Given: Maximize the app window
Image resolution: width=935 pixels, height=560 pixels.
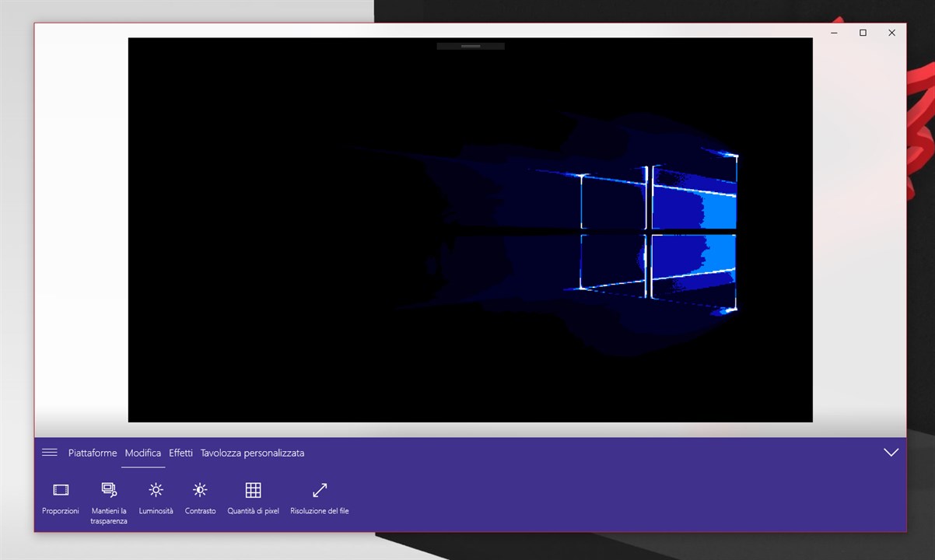Looking at the screenshot, I should point(863,33).
